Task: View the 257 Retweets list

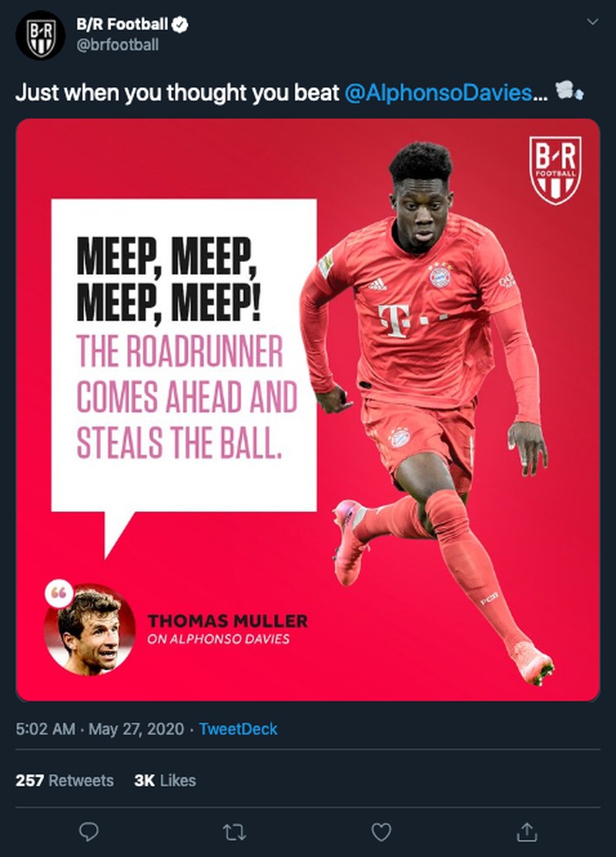Action: (65, 780)
